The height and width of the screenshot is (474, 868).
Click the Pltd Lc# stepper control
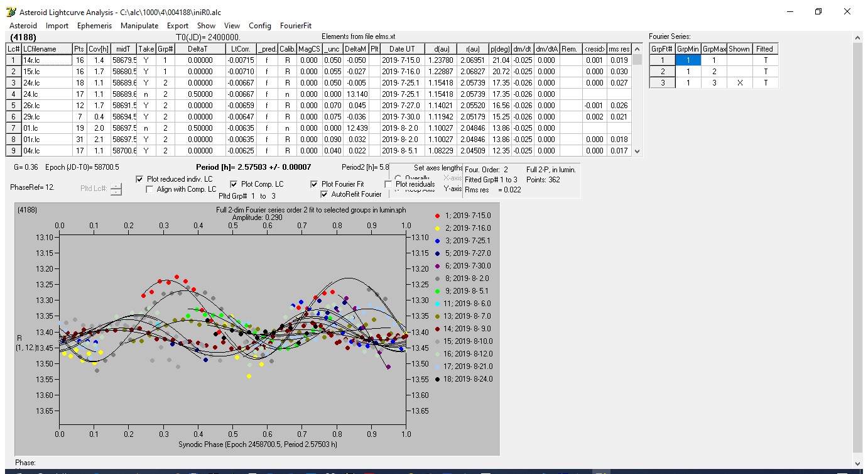click(x=116, y=189)
